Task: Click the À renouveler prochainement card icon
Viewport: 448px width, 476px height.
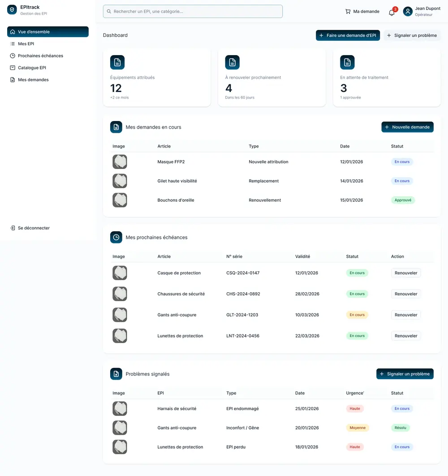Action: coord(232,62)
